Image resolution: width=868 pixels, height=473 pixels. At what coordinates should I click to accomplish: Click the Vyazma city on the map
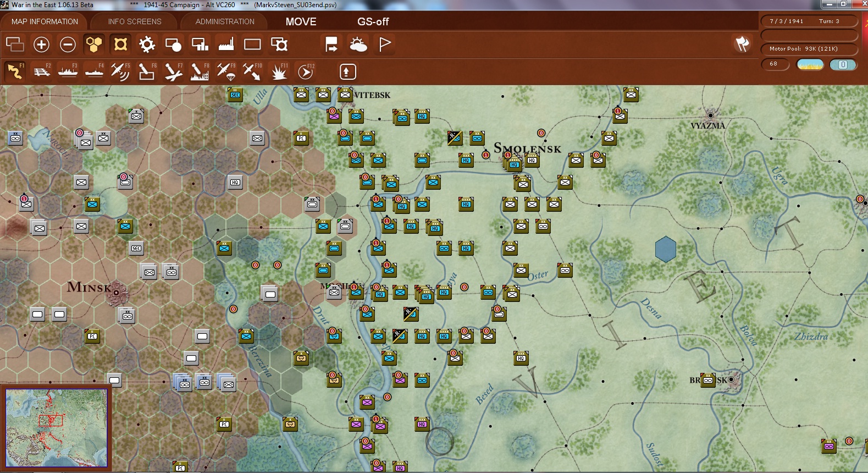coord(710,115)
